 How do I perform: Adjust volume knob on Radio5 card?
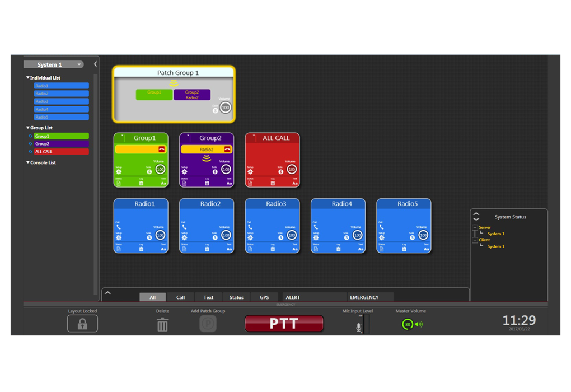pyautogui.click(x=423, y=235)
